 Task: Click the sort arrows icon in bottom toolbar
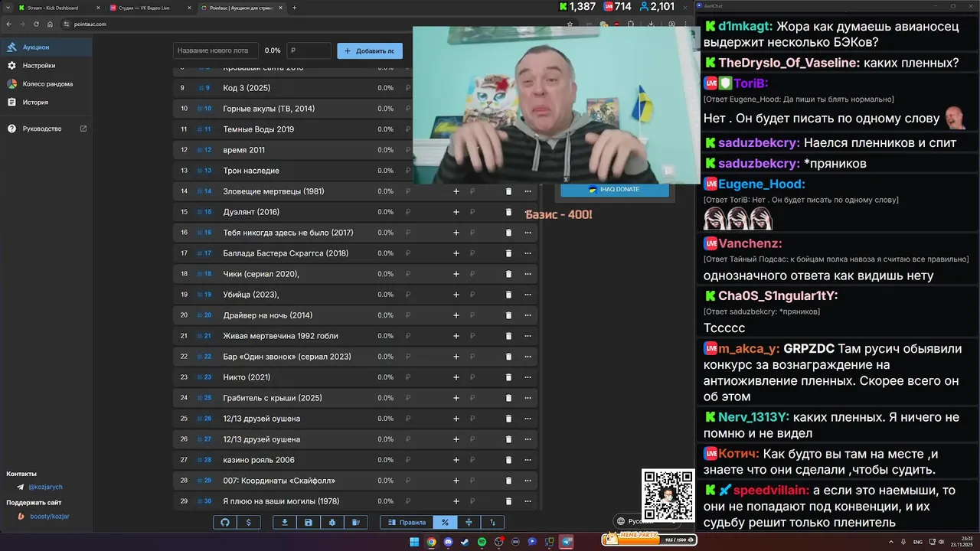[x=492, y=522]
